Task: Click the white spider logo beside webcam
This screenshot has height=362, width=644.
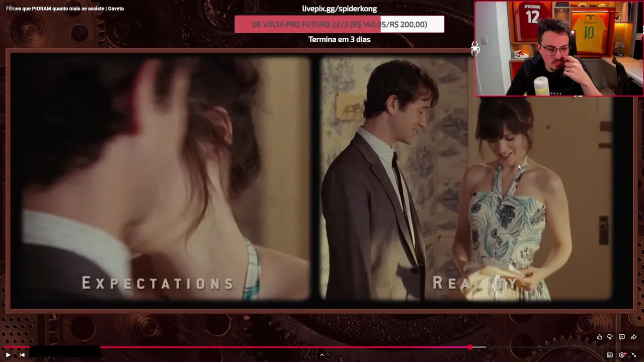Action: [x=475, y=48]
